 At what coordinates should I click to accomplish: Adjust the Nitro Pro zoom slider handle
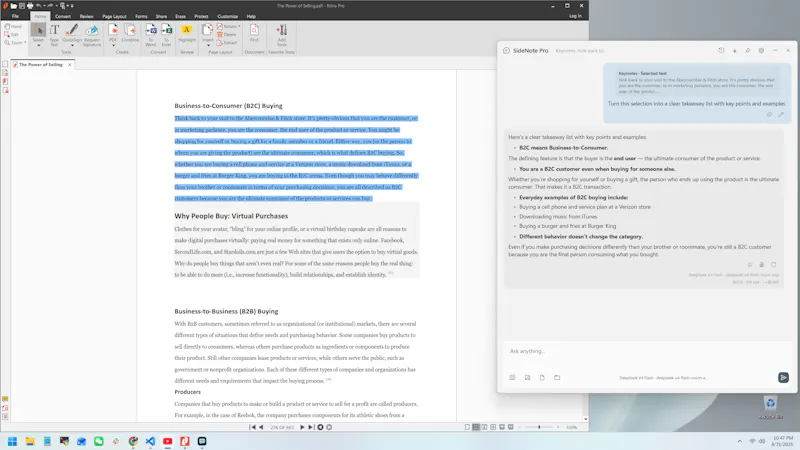(x=539, y=427)
